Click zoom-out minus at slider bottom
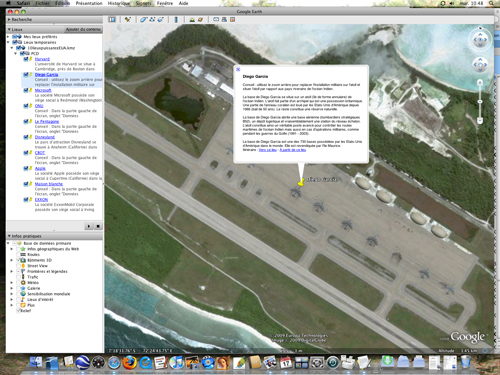500x375 pixels. [480, 120]
